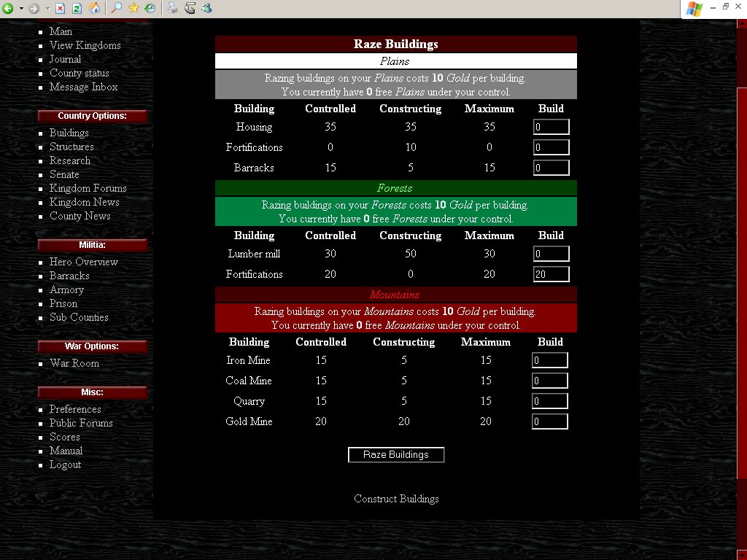Focus Forests Fortifications field containing 20
The height and width of the screenshot is (560, 747).
point(551,274)
